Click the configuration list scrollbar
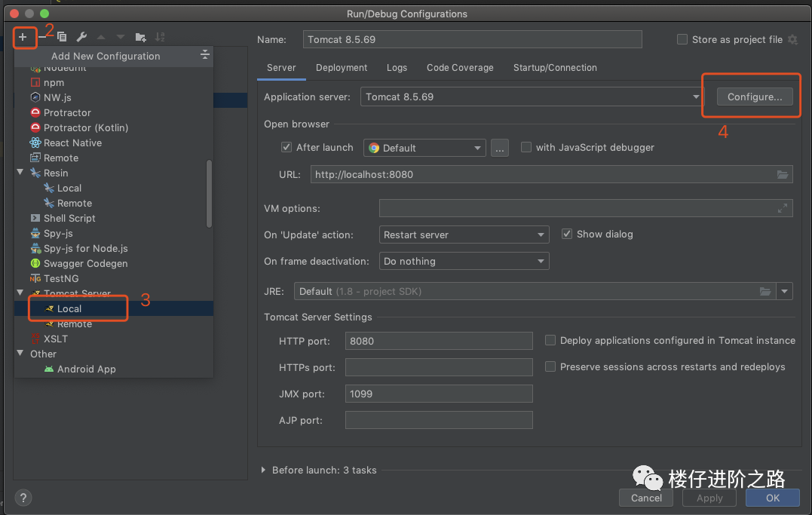The image size is (812, 515). pos(209,194)
